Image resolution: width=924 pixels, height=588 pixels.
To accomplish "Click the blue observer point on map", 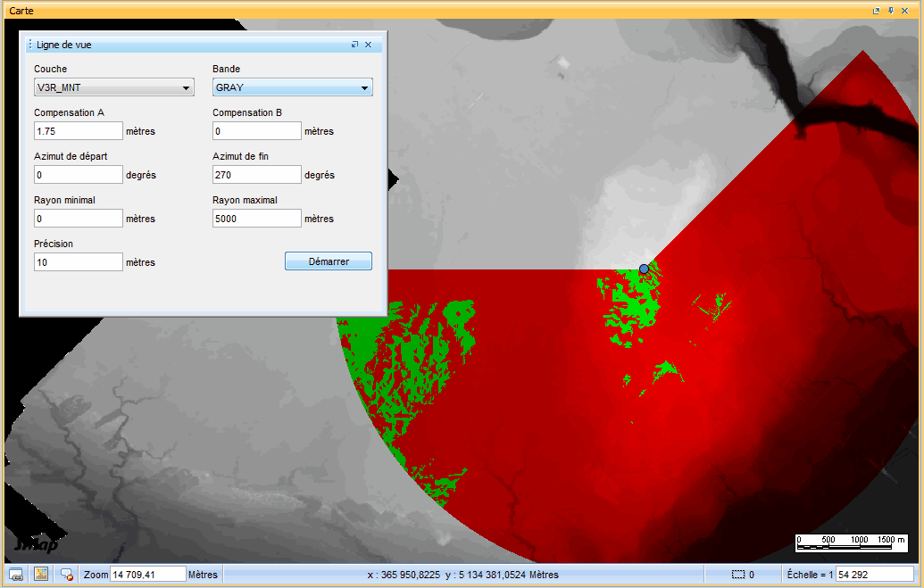I will click(x=644, y=269).
